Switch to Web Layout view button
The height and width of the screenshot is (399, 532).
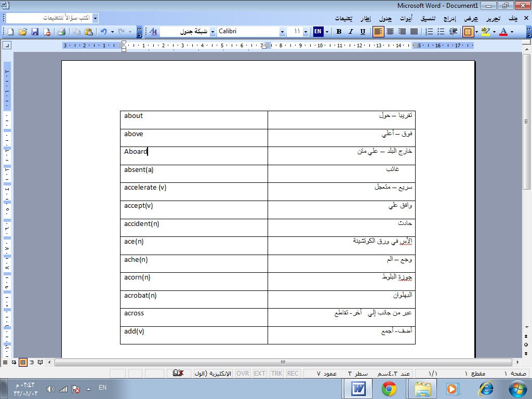pyautogui.click(x=14, y=362)
